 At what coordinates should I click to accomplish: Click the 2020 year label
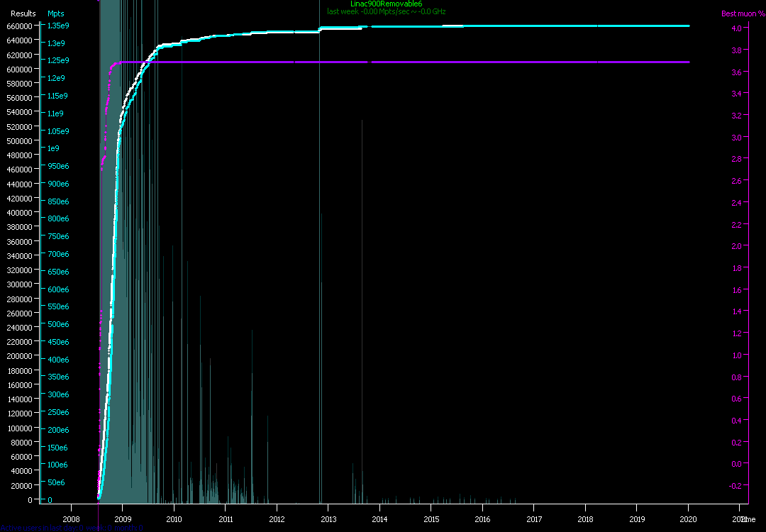688,519
